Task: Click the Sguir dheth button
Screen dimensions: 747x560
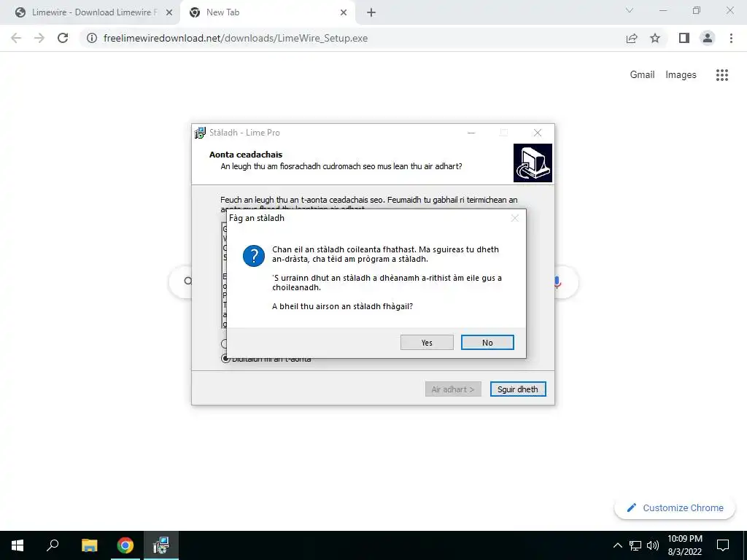Action: point(518,389)
